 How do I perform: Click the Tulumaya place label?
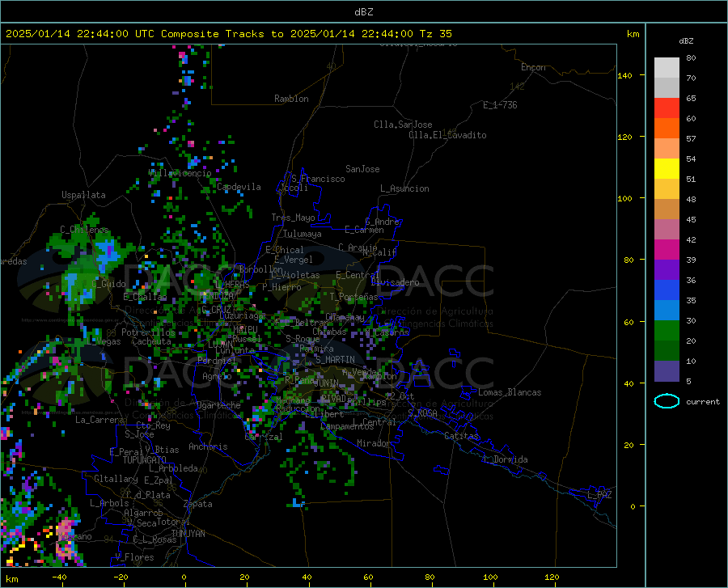tap(303, 234)
